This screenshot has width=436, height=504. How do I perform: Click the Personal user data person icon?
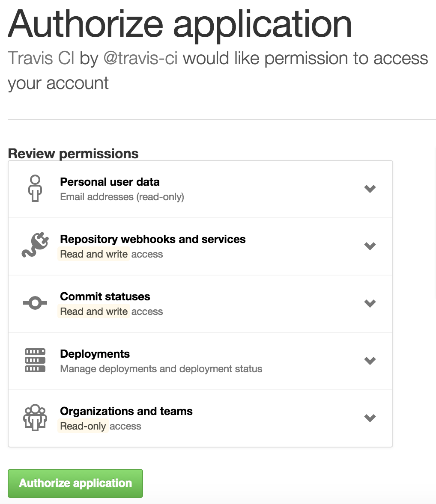point(35,189)
